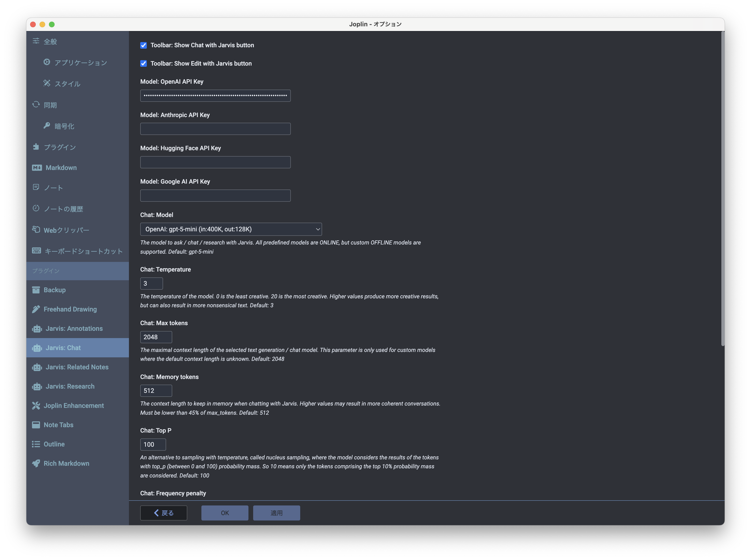Open the Note Tabs plugin settings

click(x=58, y=425)
